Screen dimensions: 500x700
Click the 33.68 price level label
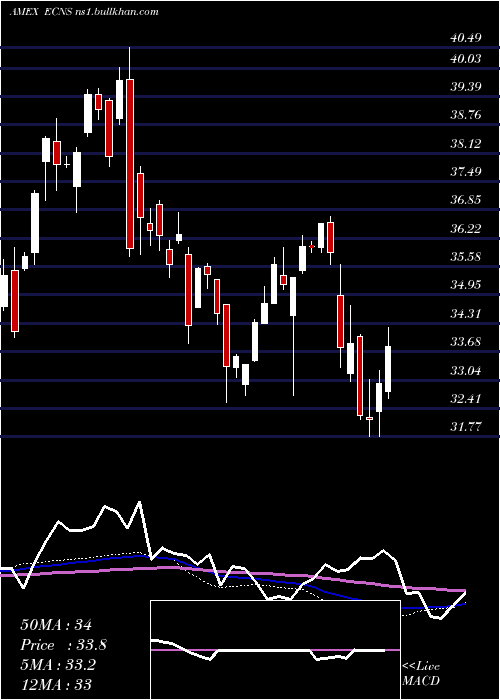(x=466, y=342)
